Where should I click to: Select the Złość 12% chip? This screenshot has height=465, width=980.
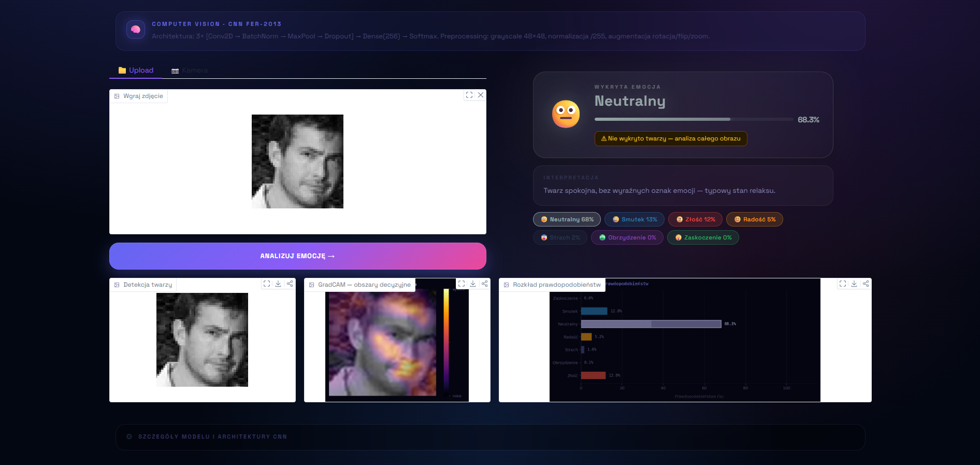tap(695, 219)
